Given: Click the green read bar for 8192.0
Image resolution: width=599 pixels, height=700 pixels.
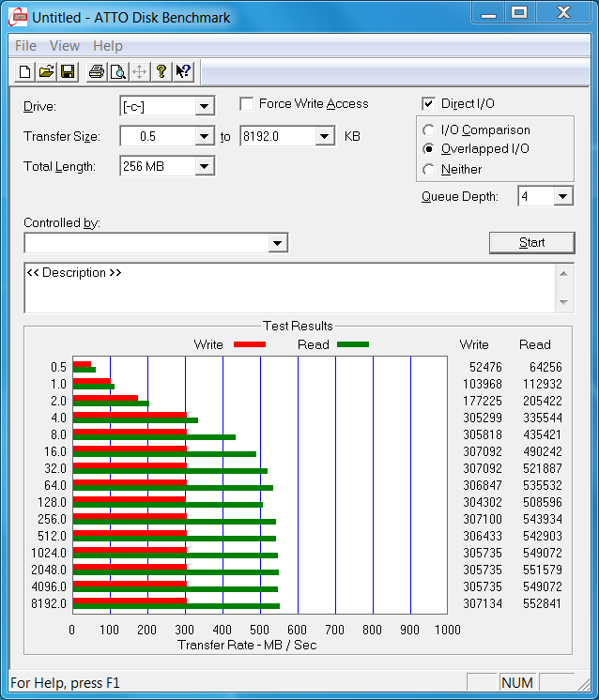Looking at the screenshot, I should [x=177, y=606].
